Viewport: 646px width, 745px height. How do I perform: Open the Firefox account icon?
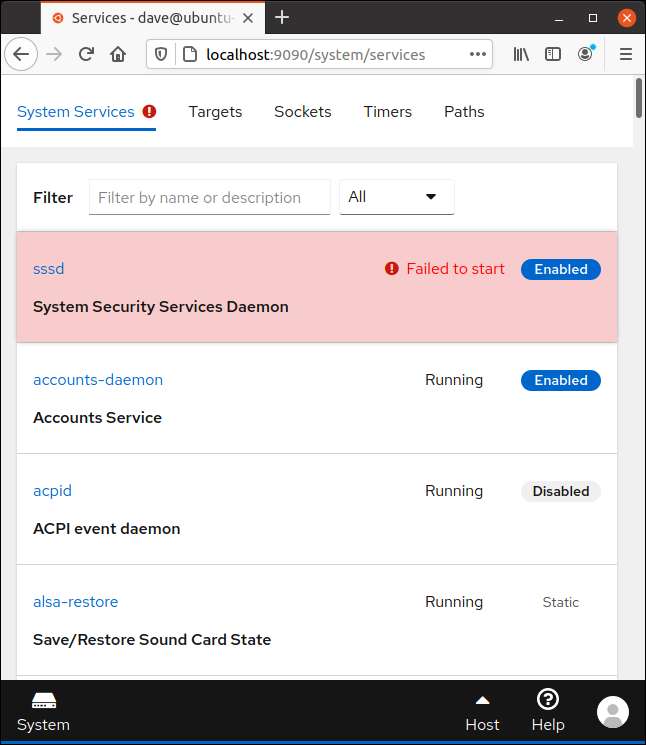click(x=586, y=54)
